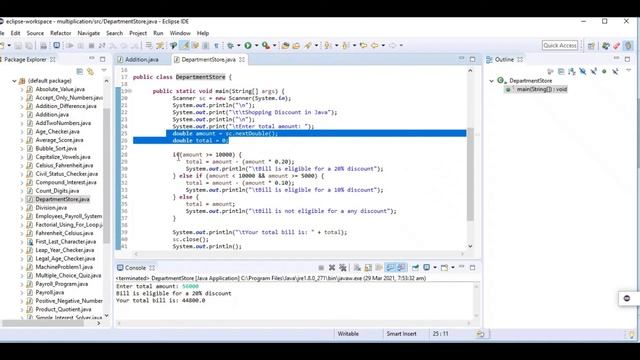Switch to the Addition.java editor tab
Viewport: 640px width, 360px height.
click(x=141, y=60)
